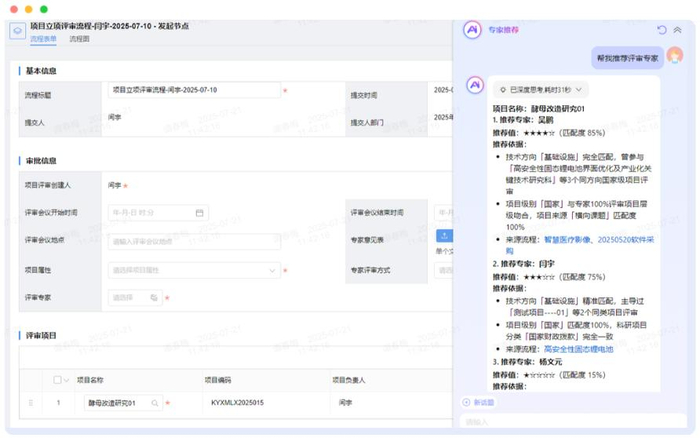Click the 专家推荐 panel title
The width and height of the screenshot is (700, 438).
point(503,30)
